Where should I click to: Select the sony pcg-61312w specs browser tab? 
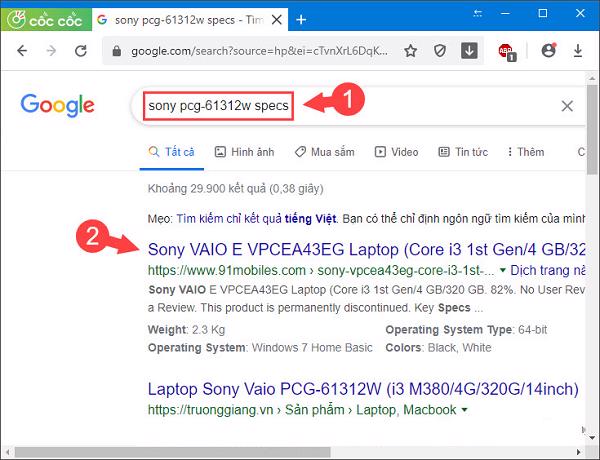[x=190, y=20]
